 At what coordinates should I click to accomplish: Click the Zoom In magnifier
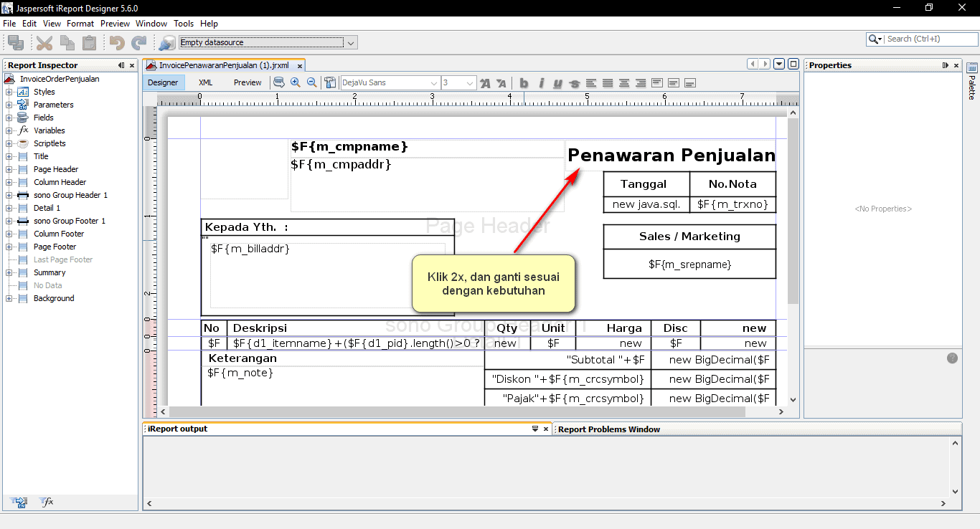coord(296,82)
